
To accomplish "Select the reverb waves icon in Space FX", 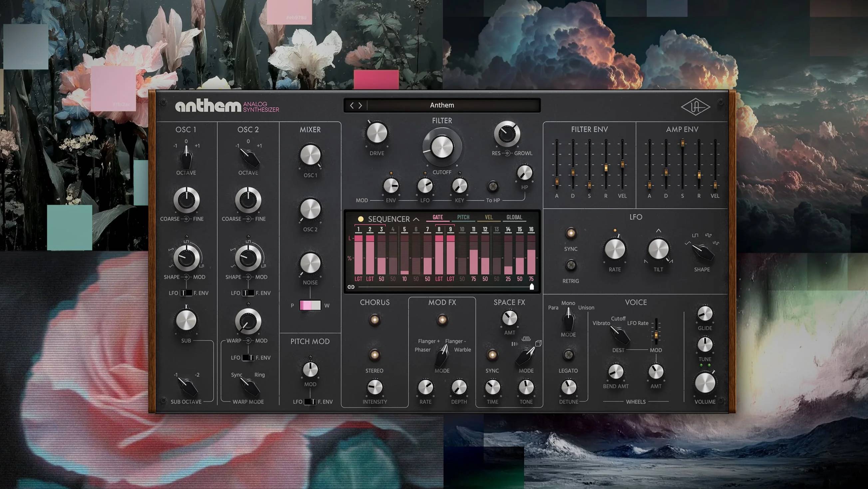I will coord(526,339).
